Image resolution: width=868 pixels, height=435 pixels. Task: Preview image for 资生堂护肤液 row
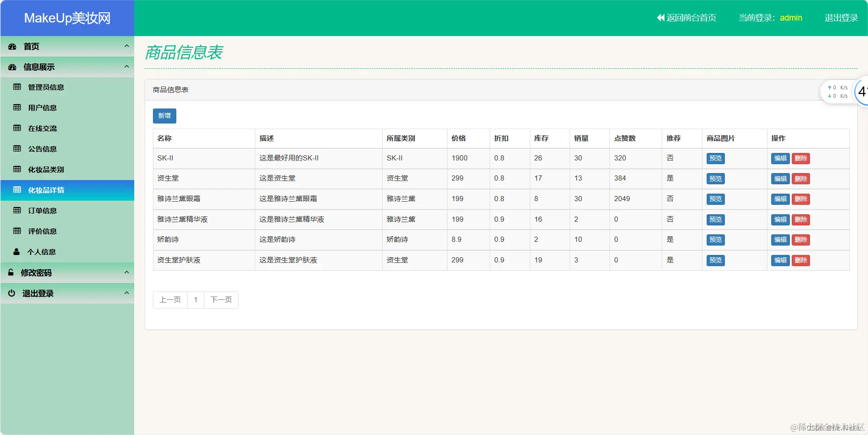716,260
